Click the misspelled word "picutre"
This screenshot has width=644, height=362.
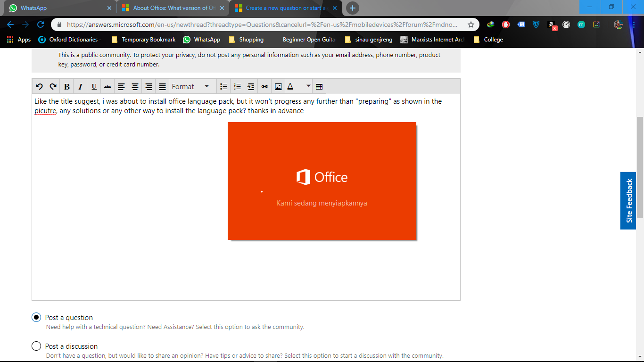click(45, 111)
